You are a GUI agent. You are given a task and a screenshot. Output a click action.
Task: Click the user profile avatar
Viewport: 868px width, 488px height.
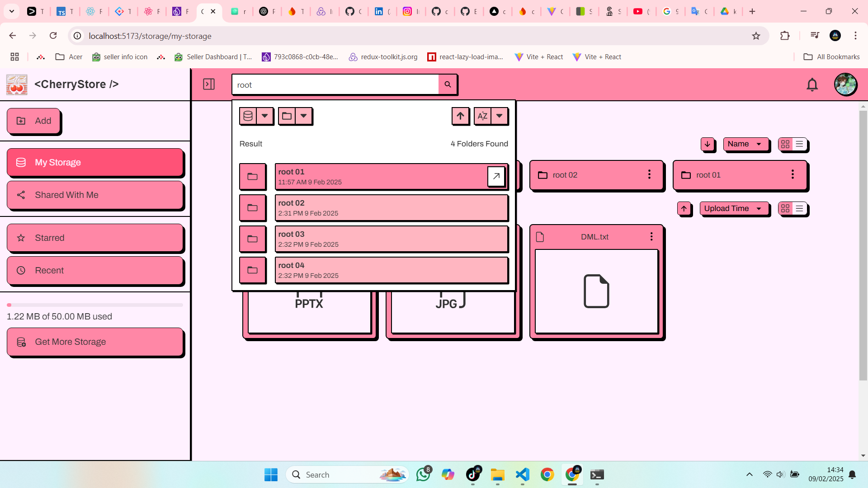845,84
